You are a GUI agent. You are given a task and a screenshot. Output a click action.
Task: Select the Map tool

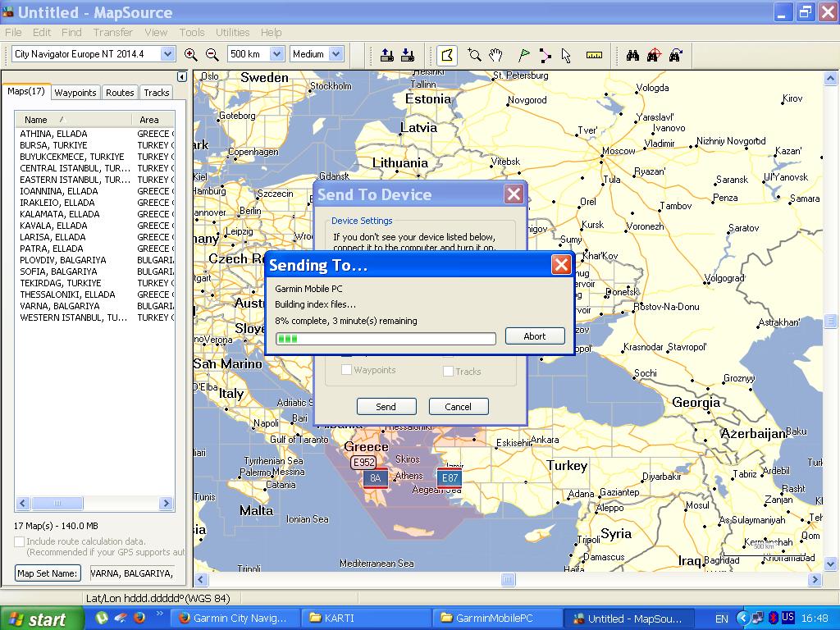[447, 55]
